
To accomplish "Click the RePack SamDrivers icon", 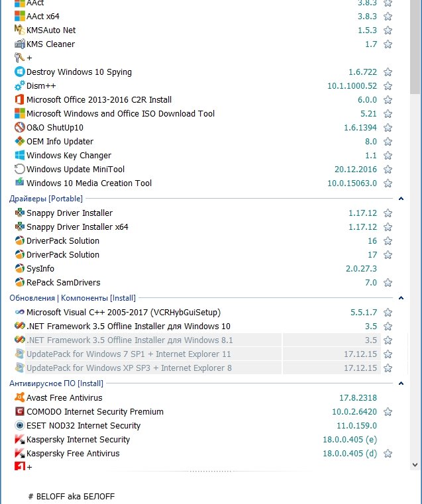I will coord(20,282).
